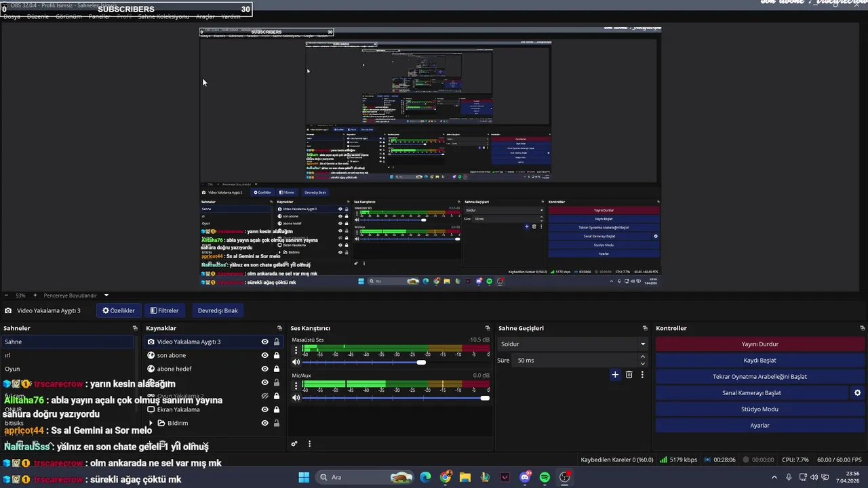The width and height of the screenshot is (868, 488).
Task: Select the Oyun scene
Action: click(68, 369)
